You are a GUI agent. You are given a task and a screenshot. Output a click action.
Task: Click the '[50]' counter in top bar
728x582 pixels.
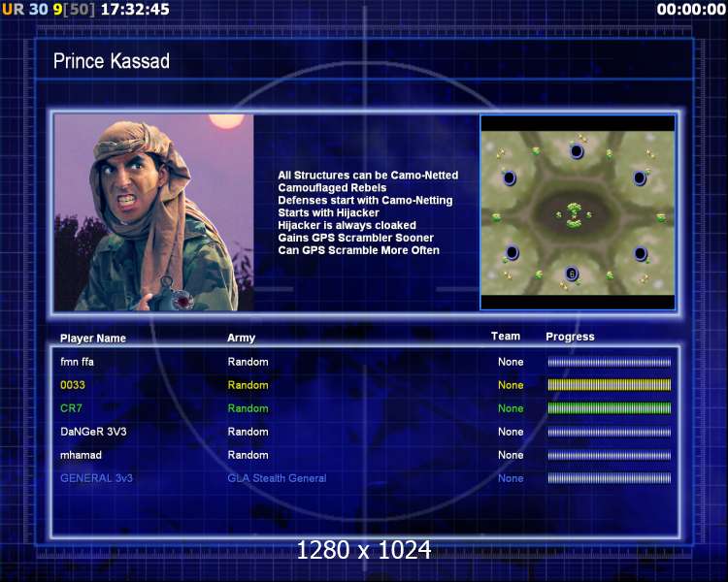point(79,9)
